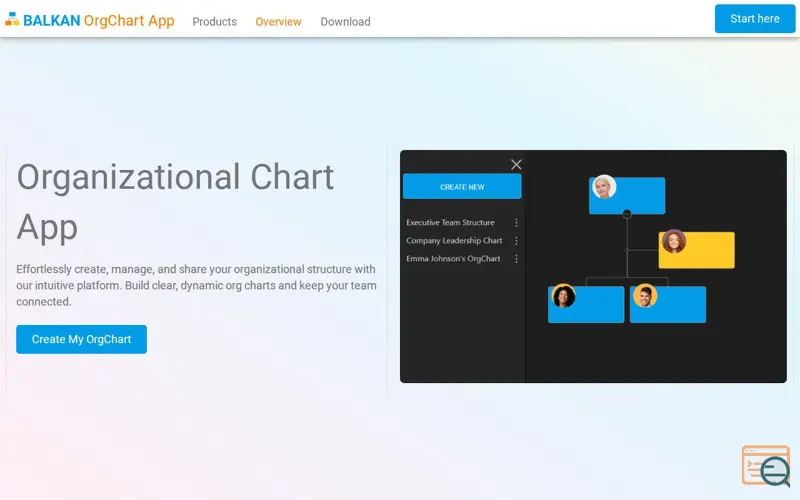The image size is (800, 500).
Task: Click the browser search magnifier icon
Action: click(766, 466)
